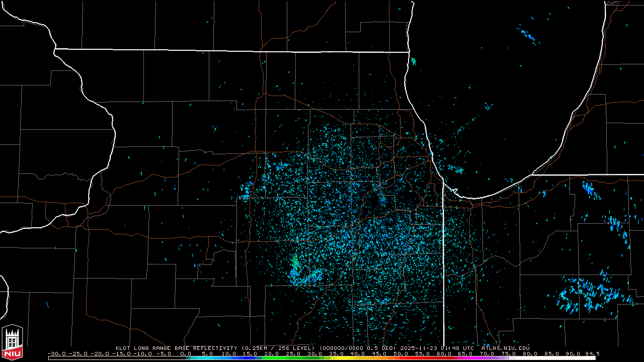The height and width of the screenshot is (362, 644).
Task: Click the small echo on the Wisconsin lakeshore
Action: 414,61
